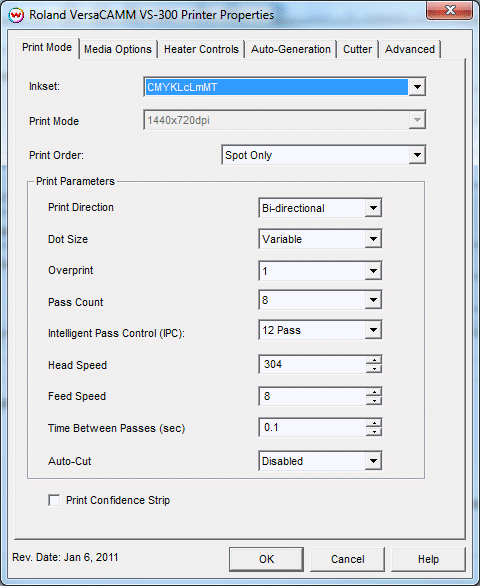
Task: Open the Auto-Cut dropdown
Action: (373, 461)
